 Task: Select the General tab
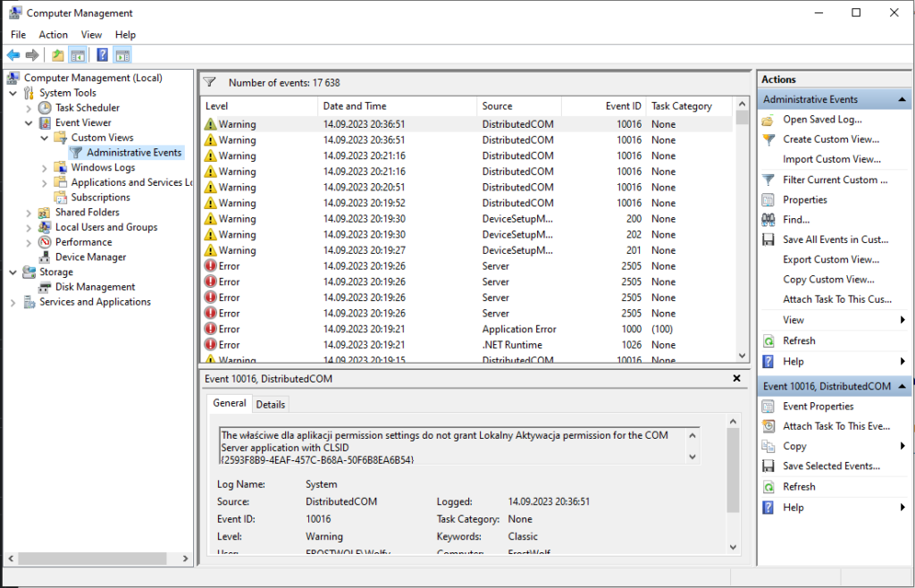[230, 403]
